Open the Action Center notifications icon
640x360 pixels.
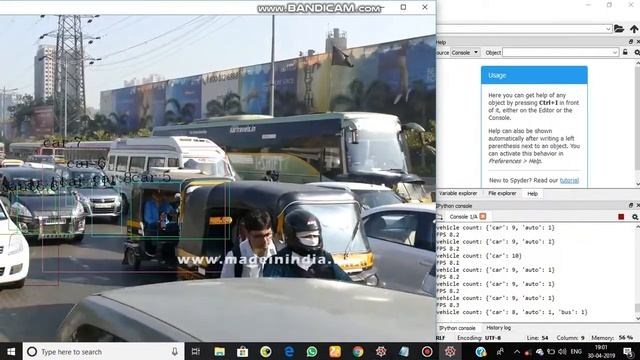629,351
